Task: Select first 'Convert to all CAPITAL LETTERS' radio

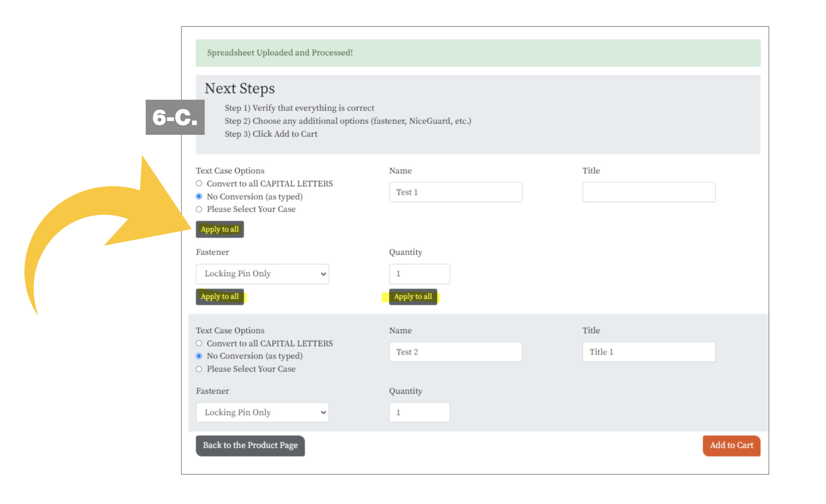Action: (199, 183)
